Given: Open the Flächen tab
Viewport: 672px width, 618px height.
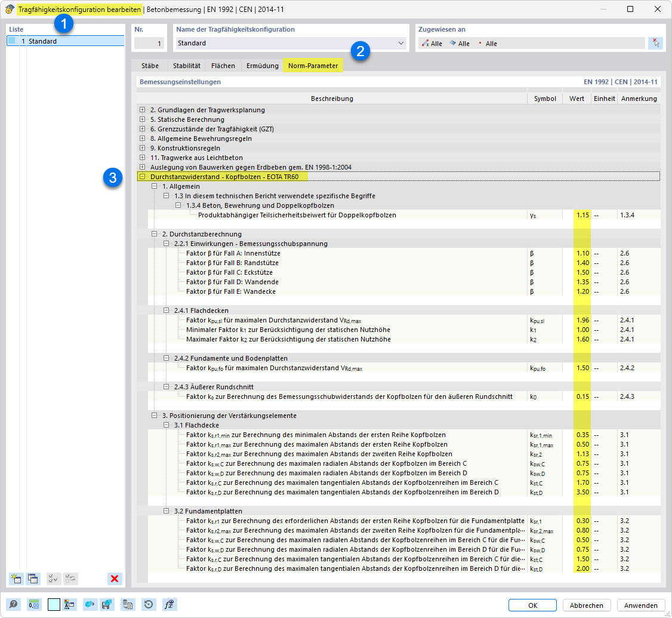Looking at the screenshot, I should [x=223, y=66].
